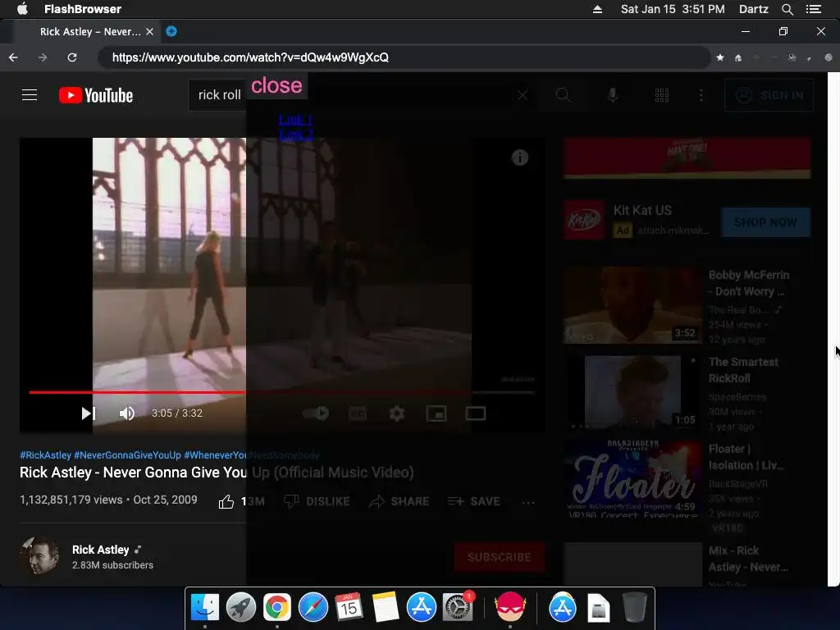Click the browser home icon
The height and width of the screenshot is (630, 840).
click(x=738, y=57)
